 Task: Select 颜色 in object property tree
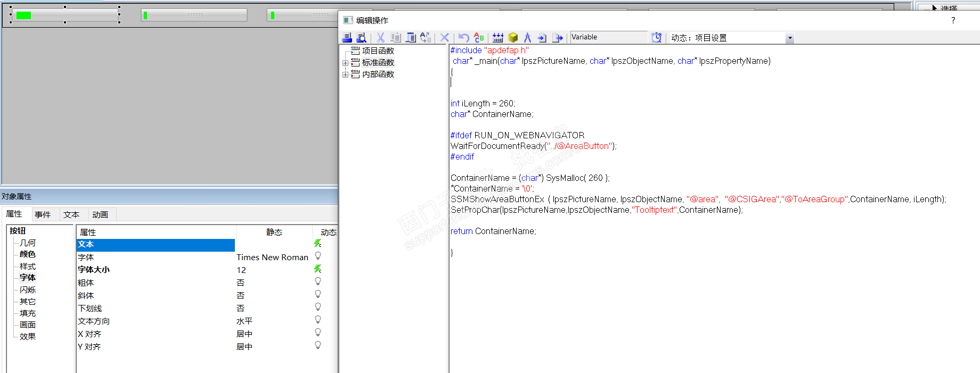point(28,254)
